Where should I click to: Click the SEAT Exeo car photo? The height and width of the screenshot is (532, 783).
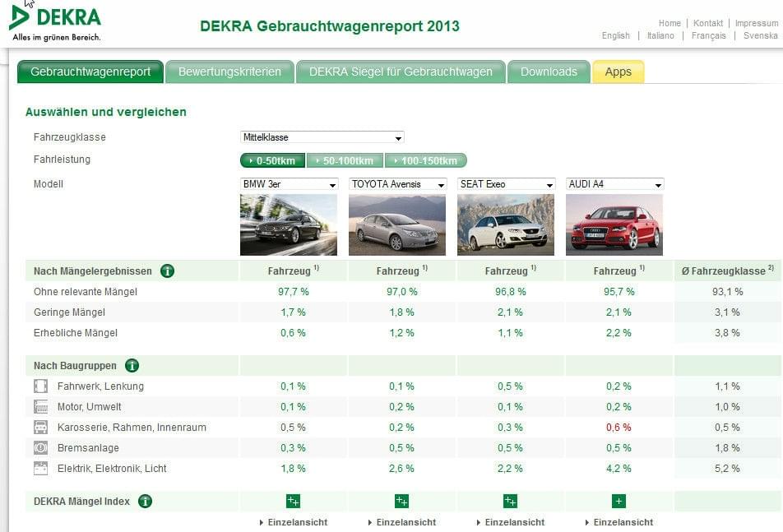click(506, 224)
